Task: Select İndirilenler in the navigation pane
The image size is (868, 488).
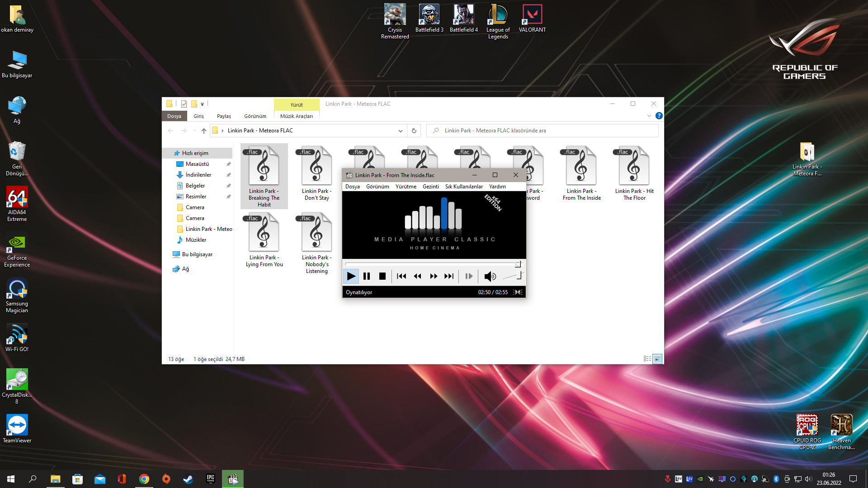Action: point(198,175)
